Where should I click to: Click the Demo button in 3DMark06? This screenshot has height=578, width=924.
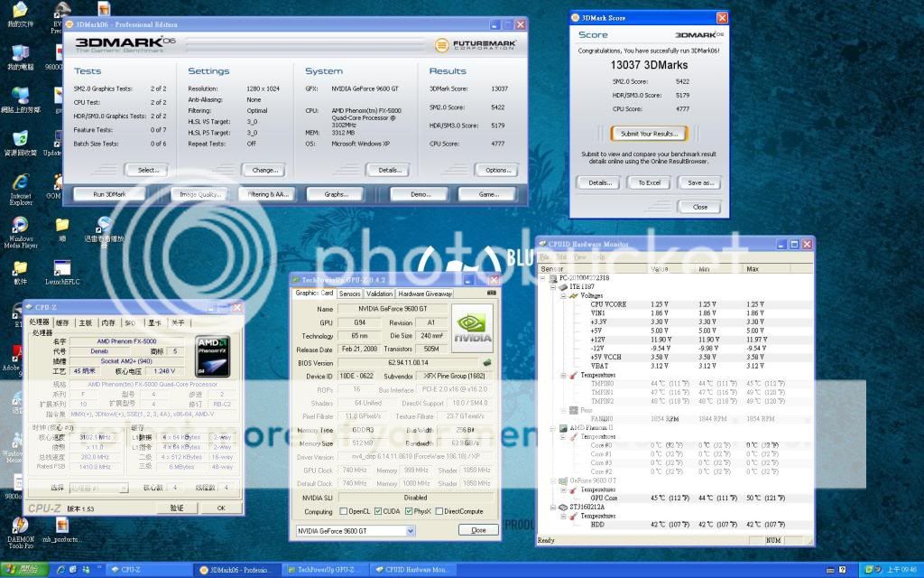pos(420,194)
